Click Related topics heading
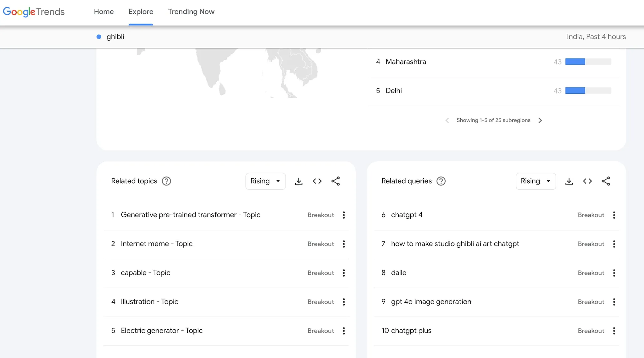The width and height of the screenshot is (644, 358). point(134,181)
